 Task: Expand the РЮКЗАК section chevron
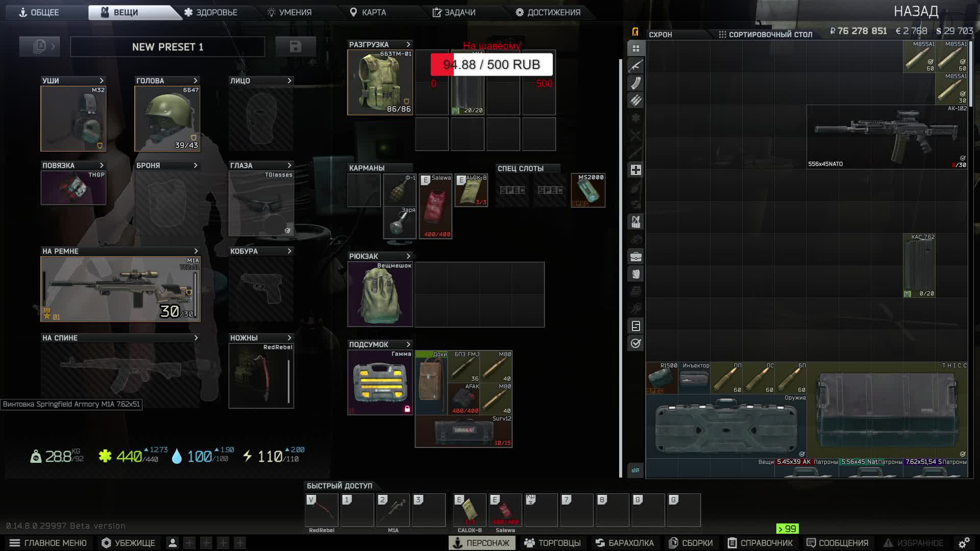click(408, 256)
